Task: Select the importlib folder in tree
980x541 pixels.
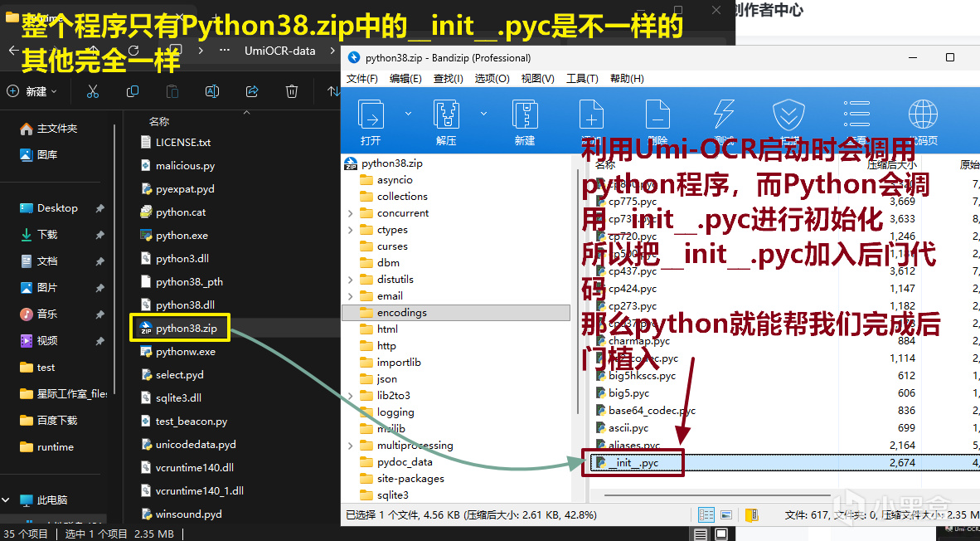Action: tap(391, 363)
